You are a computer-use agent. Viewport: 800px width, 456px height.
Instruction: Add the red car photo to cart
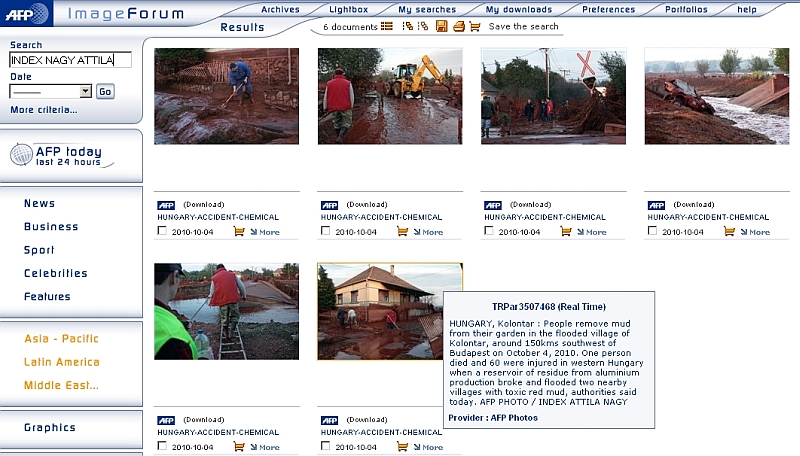tap(729, 232)
